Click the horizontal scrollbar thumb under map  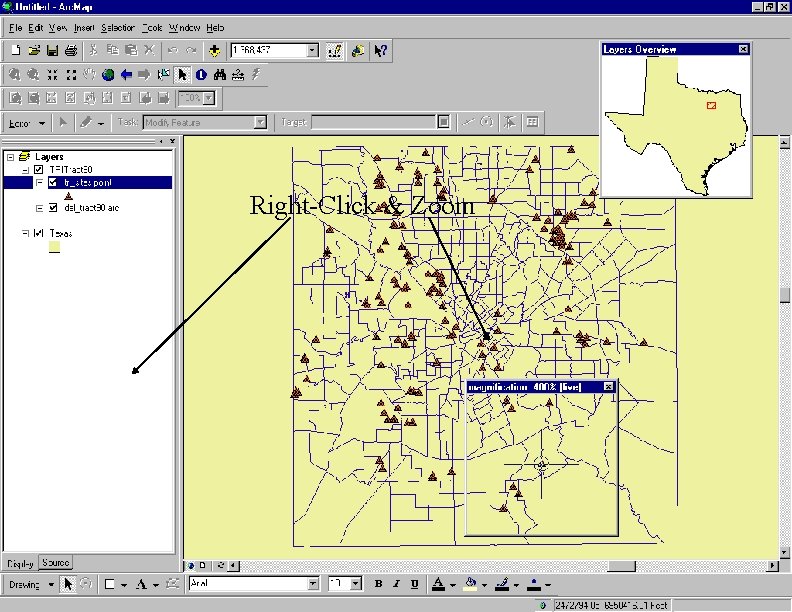(x=621, y=566)
